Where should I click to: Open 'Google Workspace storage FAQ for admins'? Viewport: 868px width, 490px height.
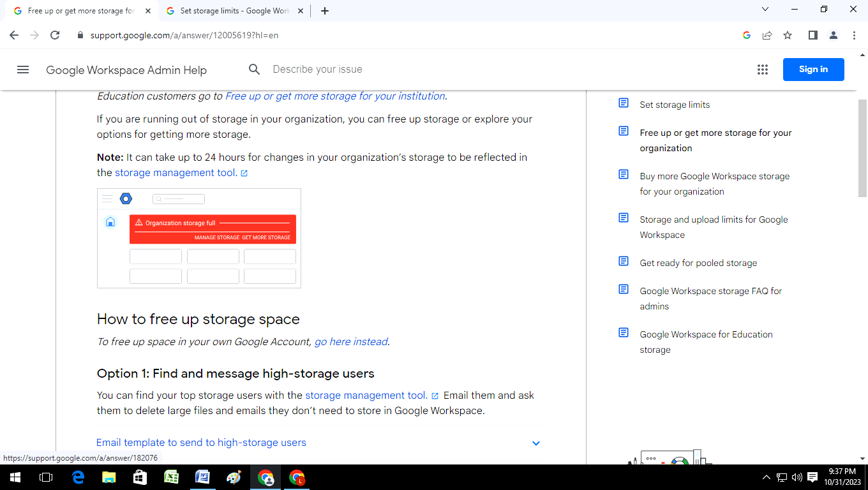point(710,299)
